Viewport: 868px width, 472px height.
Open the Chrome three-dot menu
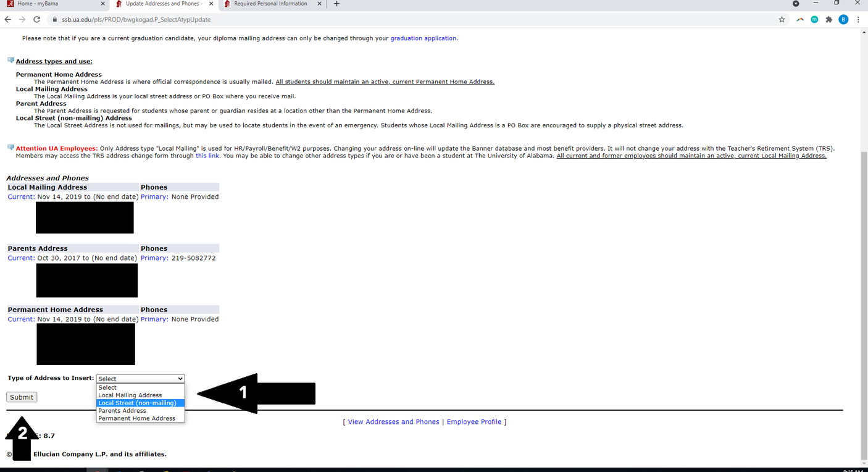[x=858, y=19]
